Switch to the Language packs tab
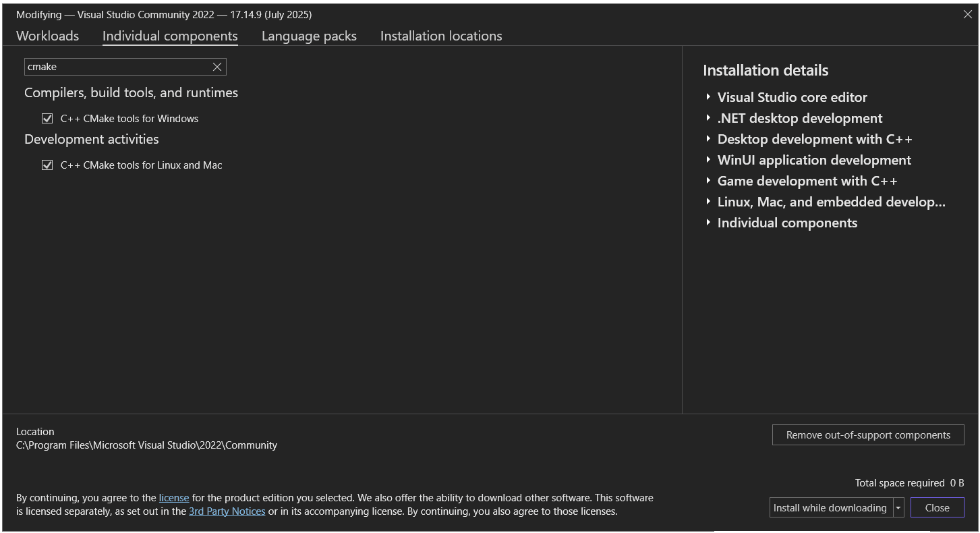 coord(308,36)
